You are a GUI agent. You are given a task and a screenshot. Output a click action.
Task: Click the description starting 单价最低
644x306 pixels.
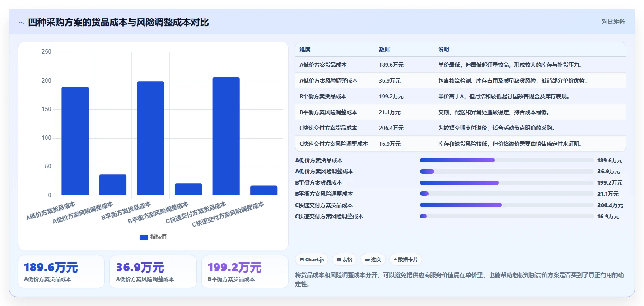tap(510, 65)
